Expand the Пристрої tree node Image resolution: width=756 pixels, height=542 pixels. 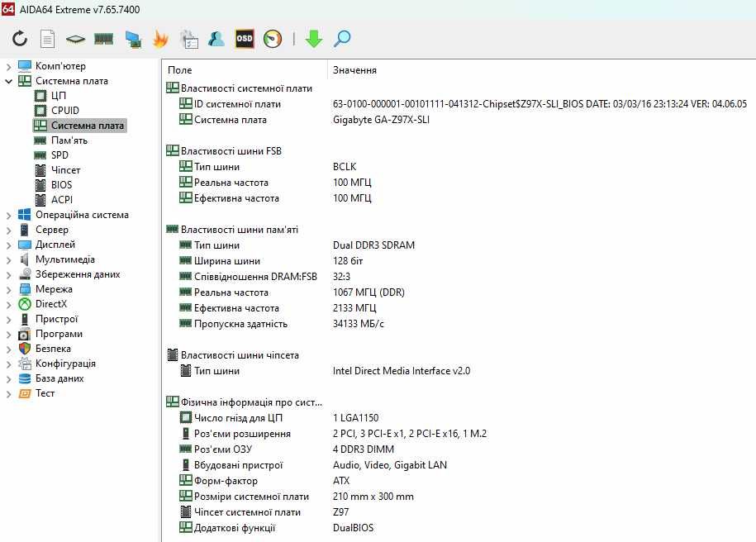[x=8, y=320]
